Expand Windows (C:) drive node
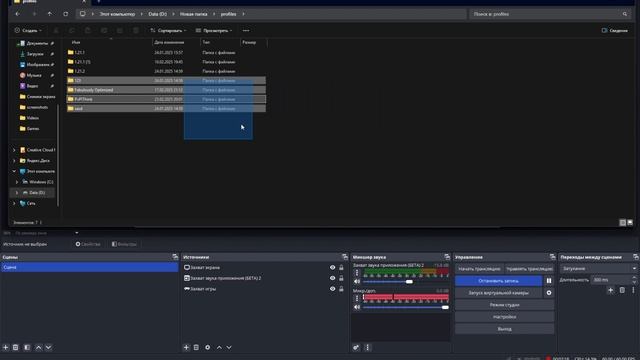Image resolution: width=640 pixels, height=360 pixels. pos(17,182)
